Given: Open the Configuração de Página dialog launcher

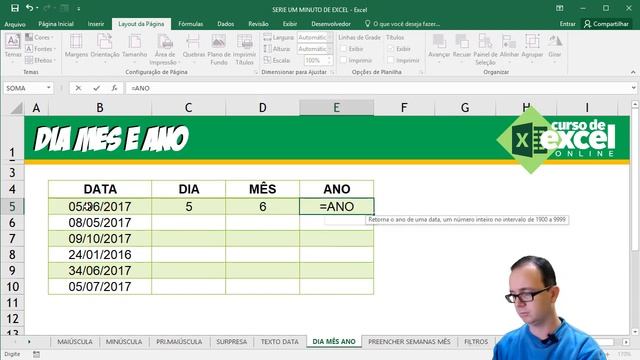Looking at the screenshot, I should (256, 72).
